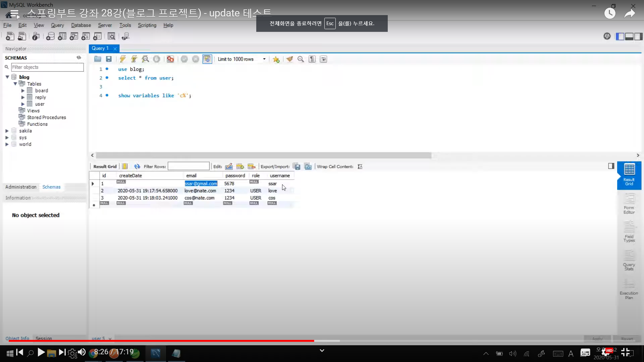644x362 pixels.
Task: Search table data icon
Action: tap(111, 36)
